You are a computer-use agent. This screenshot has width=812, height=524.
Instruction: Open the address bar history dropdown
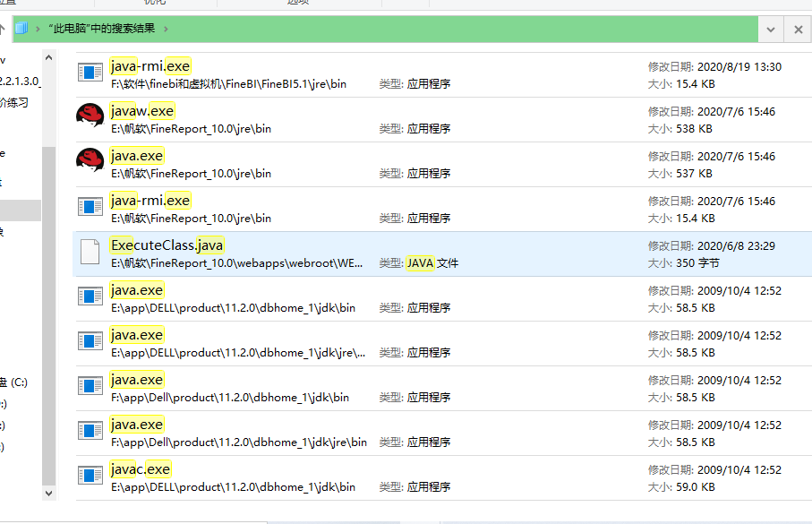coord(771,30)
